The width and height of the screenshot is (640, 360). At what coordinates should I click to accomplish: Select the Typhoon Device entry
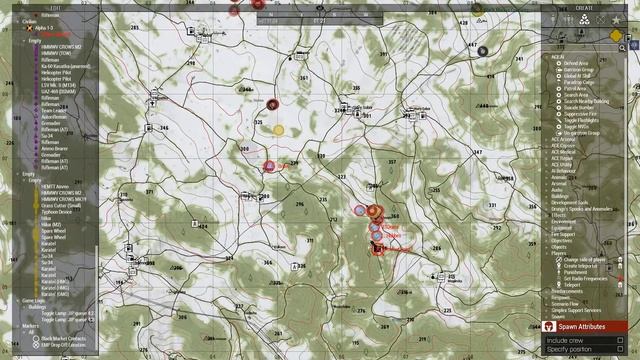[x=56, y=212]
